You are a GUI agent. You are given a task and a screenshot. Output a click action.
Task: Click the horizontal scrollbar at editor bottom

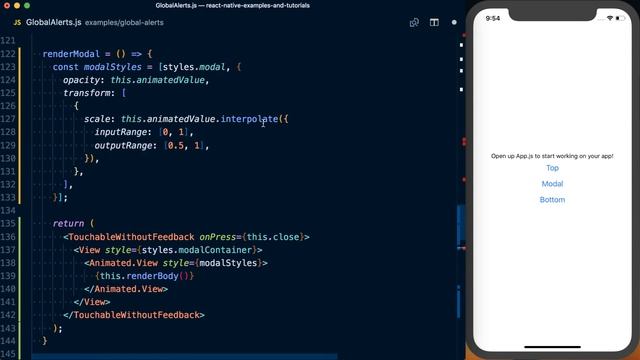click(x=184, y=357)
